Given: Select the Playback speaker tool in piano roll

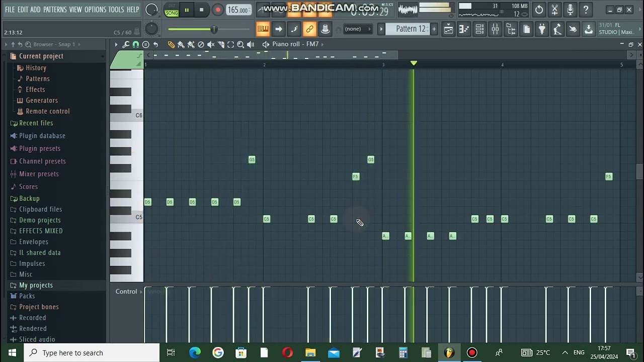Looking at the screenshot, I should [x=251, y=44].
